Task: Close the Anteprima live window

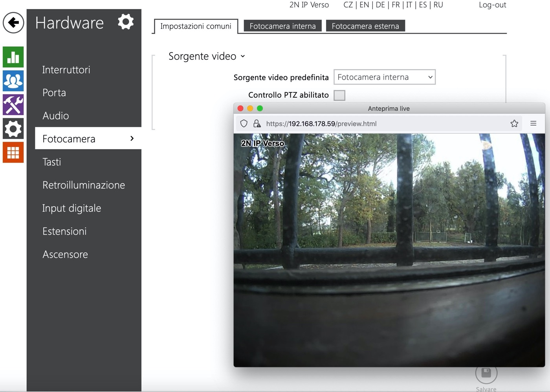Action: pos(240,108)
